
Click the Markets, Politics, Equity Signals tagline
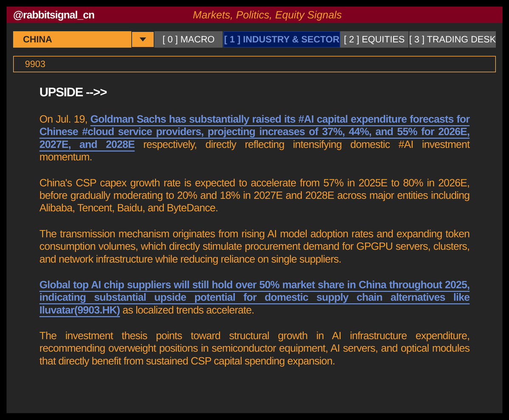(267, 15)
